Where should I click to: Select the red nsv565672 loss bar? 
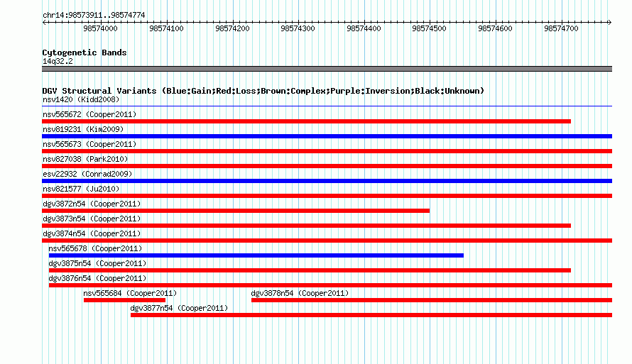[x=306, y=121]
